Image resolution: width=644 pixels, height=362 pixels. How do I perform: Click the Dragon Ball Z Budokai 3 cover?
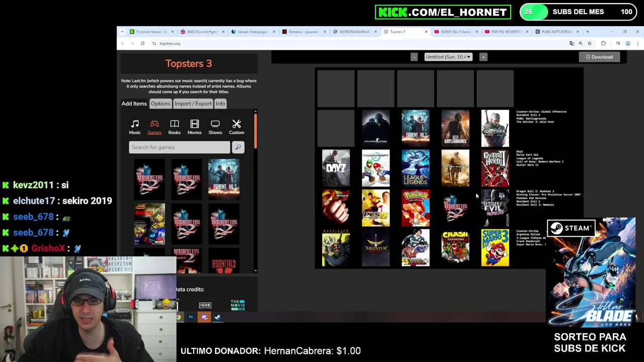tap(336, 208)
